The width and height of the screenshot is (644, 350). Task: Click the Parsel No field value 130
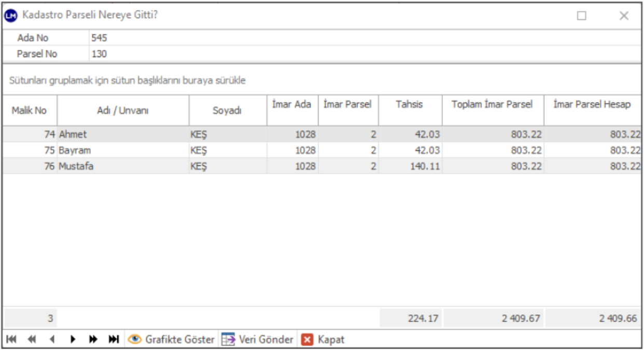(100, 54)
